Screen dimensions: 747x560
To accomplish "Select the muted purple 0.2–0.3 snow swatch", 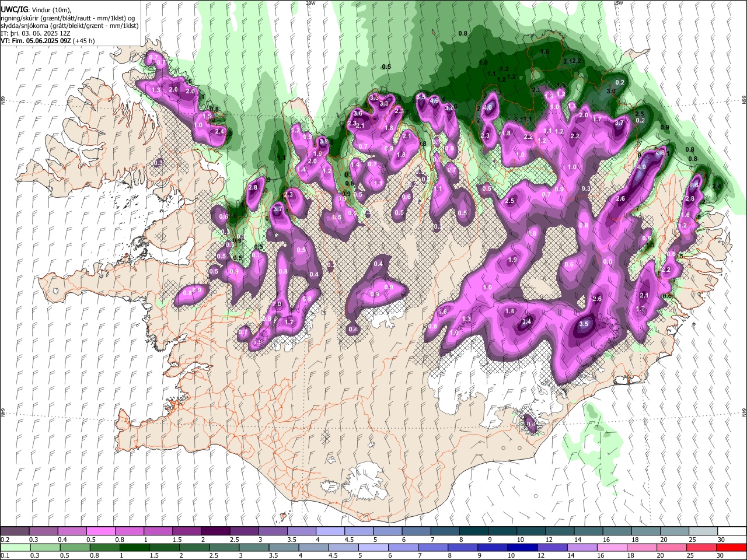I will point(15,531).
